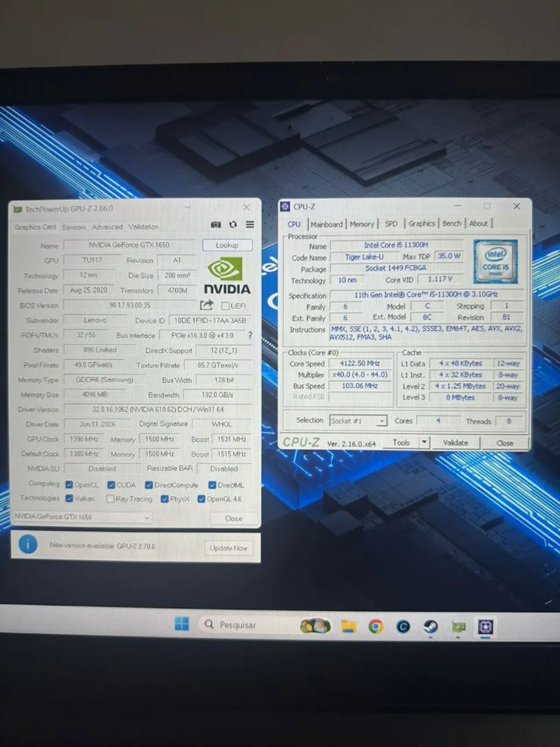Toggle the DirectCompute checkbox

[149, 484]
